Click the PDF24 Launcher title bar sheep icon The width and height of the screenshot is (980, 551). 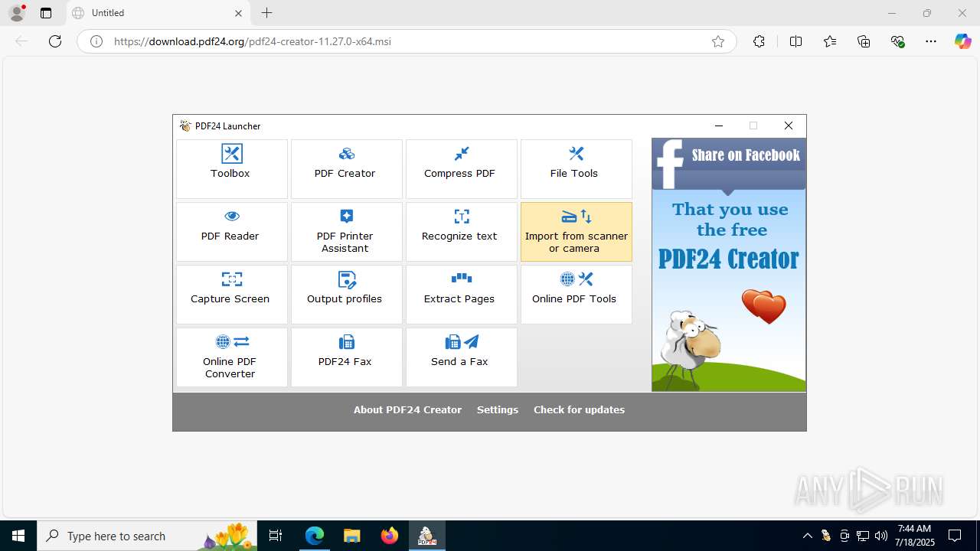[185, 126]
